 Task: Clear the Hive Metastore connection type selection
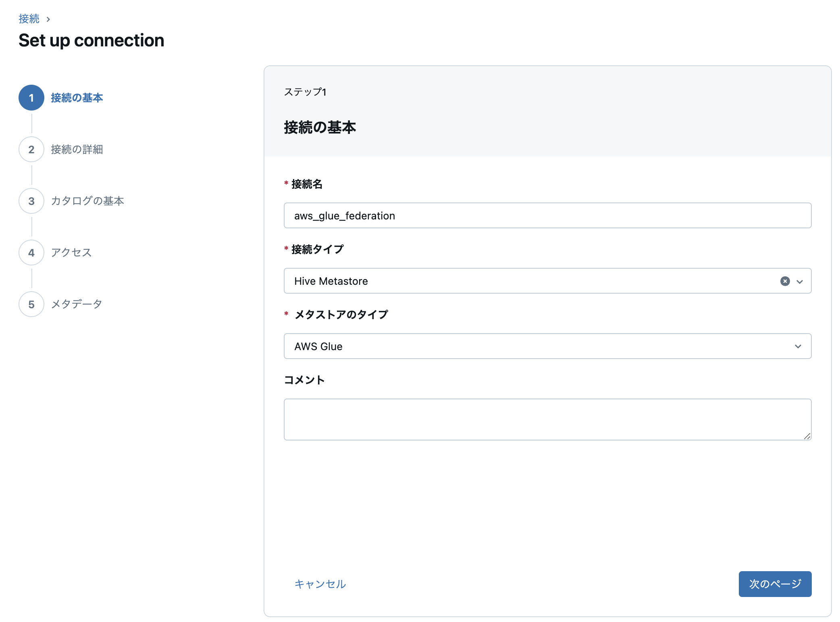coord(785,281)
